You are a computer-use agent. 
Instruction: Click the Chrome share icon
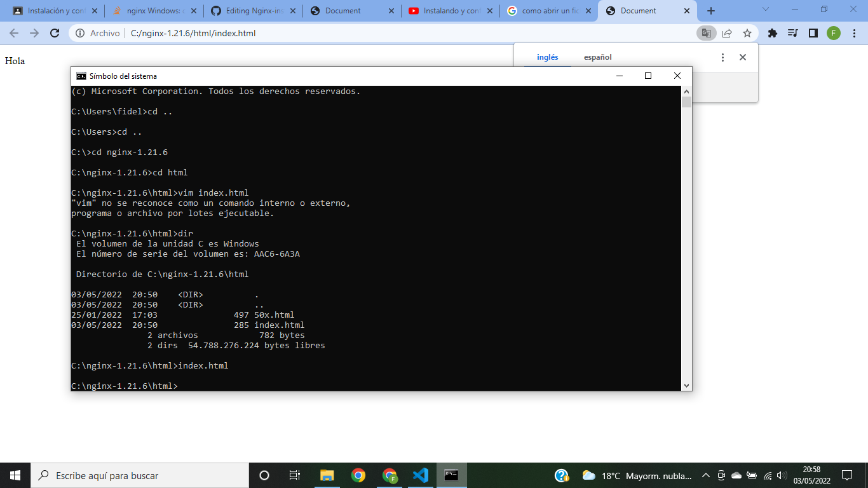click(x=726, y=33)
